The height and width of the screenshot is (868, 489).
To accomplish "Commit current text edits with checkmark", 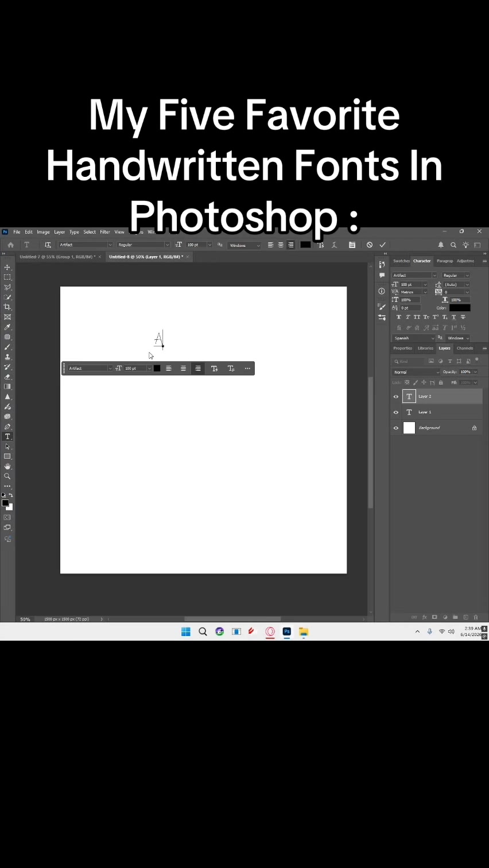I will [383, 245].
